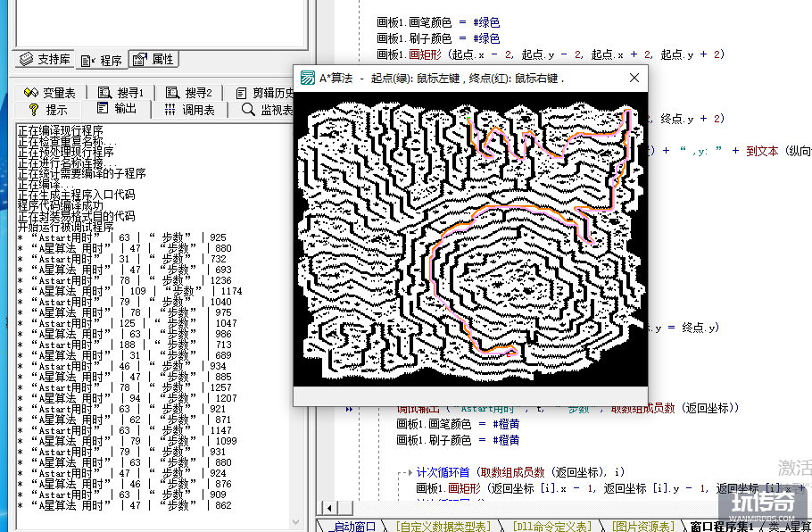Click output row with 步数 1047

point(128,323)
